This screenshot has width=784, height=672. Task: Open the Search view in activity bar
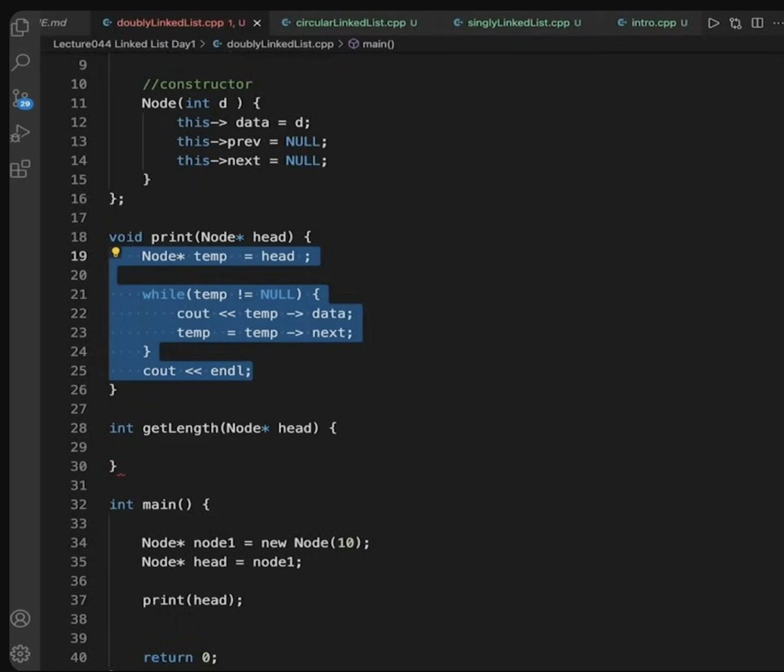21,63
